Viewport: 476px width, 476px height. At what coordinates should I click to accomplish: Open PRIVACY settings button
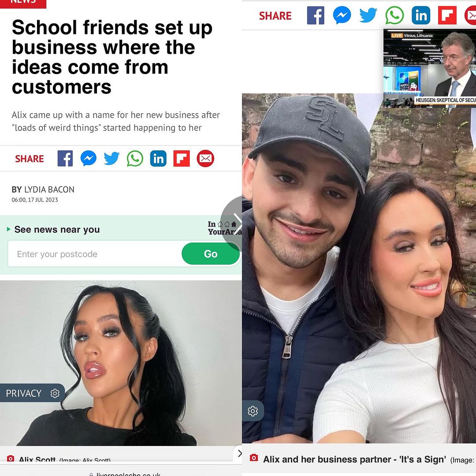point(33,393)
